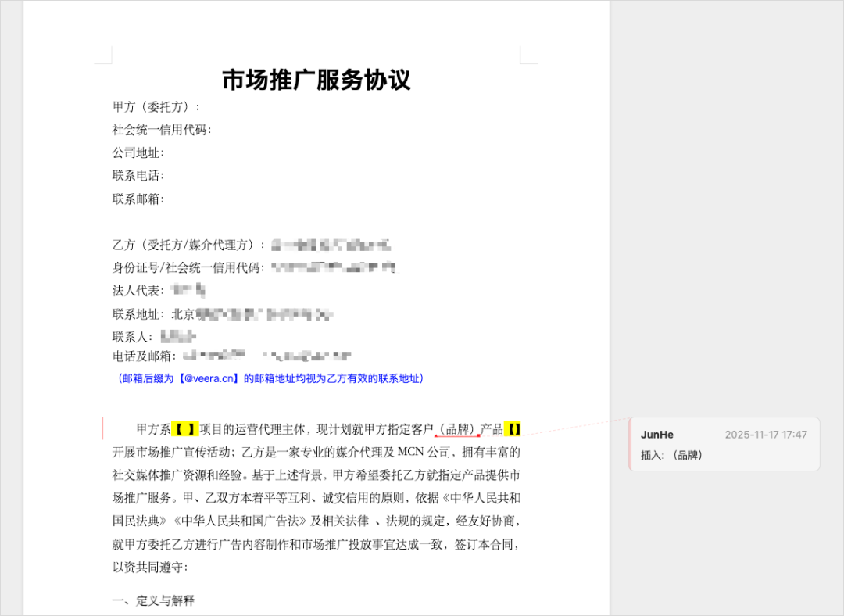Screen dimensions: 844x616
Task: Click the redacted 乙方 company name text
Action: tap(328, 244)
